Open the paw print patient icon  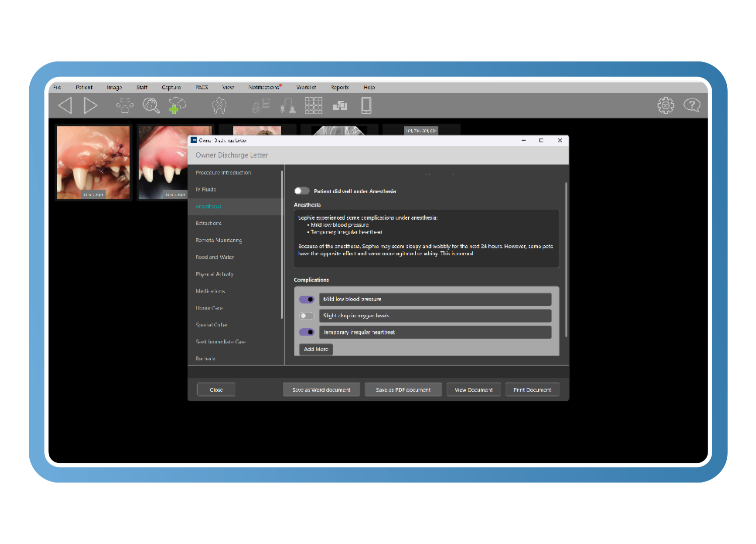124,106
